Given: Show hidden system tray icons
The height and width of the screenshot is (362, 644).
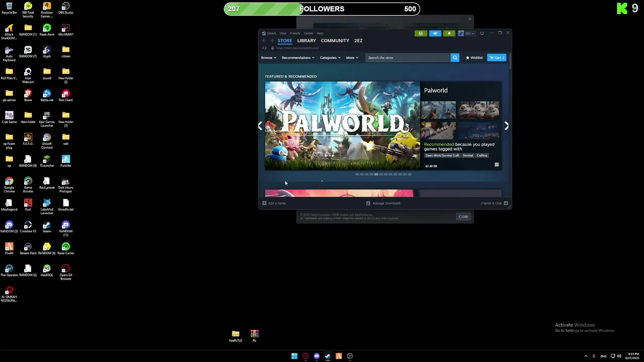Looking at the screenshot, I should click(x=586, y=356).
